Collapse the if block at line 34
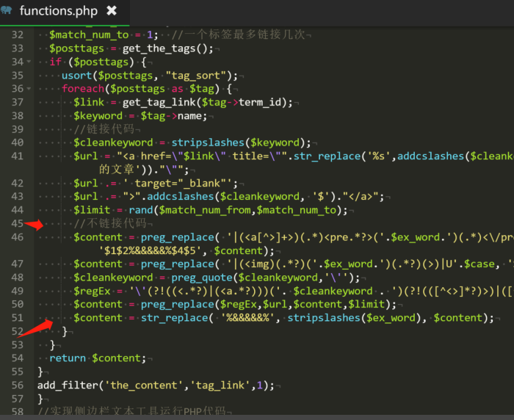Screen dimensions: 514x420 tap(29, 62)
